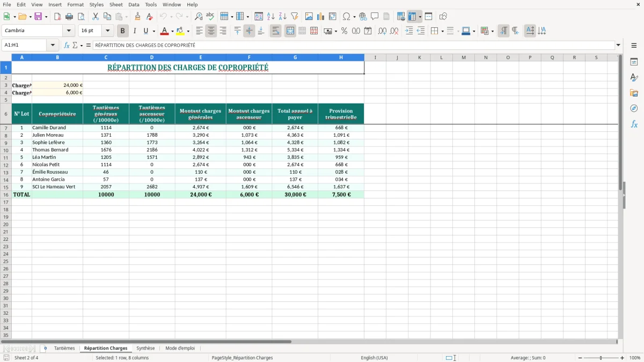Click the Export as PDF icon

pyautogui.click(x=57, y=17)
